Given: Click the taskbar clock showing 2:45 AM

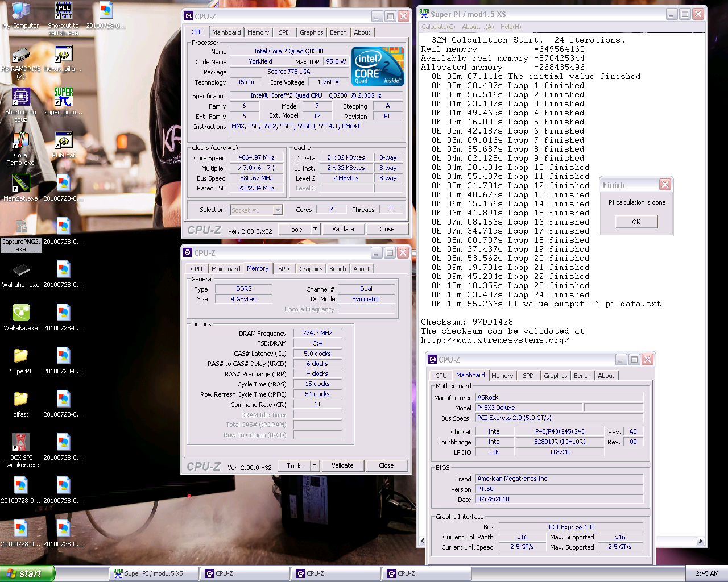Looking at the screenshot, I should (x=707, y=573).
